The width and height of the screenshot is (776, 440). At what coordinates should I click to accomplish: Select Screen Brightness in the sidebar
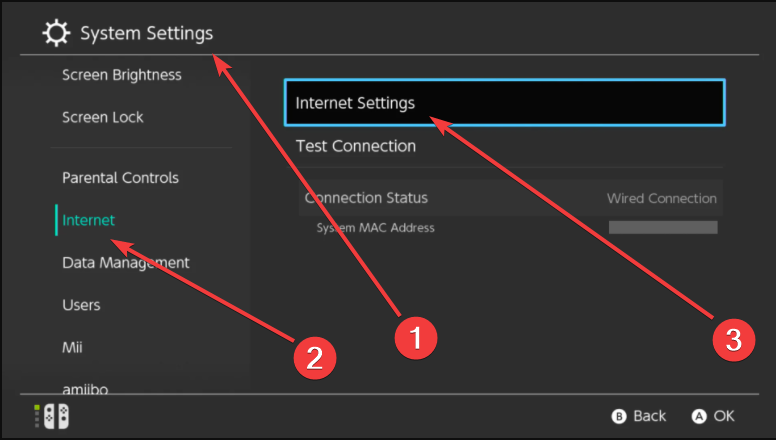pos(122,75)
